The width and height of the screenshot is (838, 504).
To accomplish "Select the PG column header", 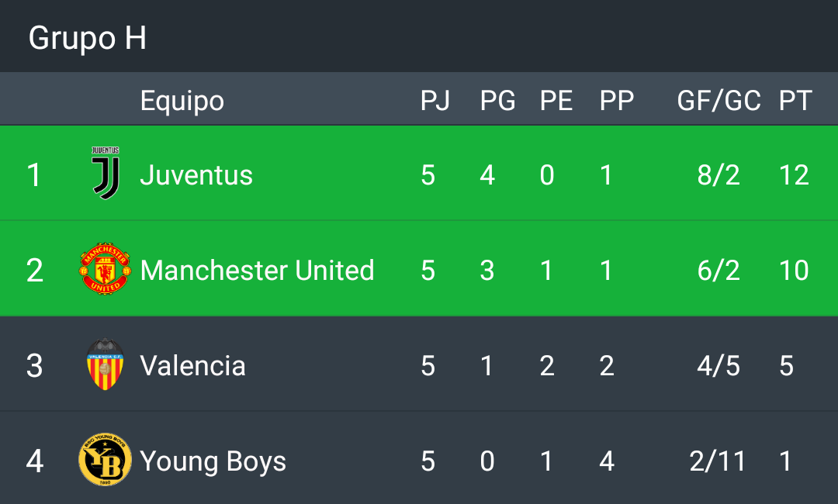I will pos(497,101).
